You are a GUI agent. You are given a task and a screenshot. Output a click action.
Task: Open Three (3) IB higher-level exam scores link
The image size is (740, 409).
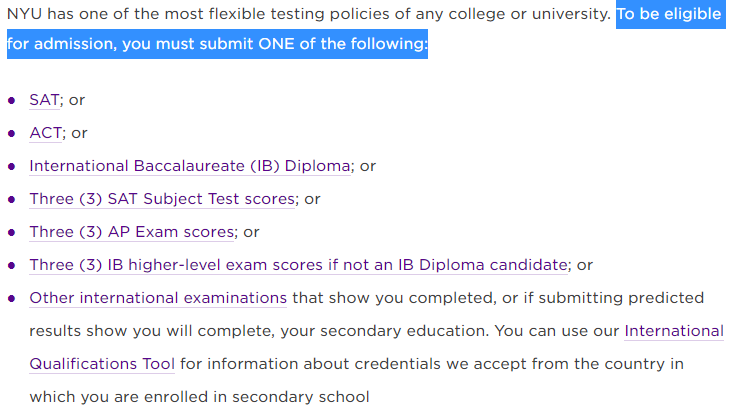point(298,265)
